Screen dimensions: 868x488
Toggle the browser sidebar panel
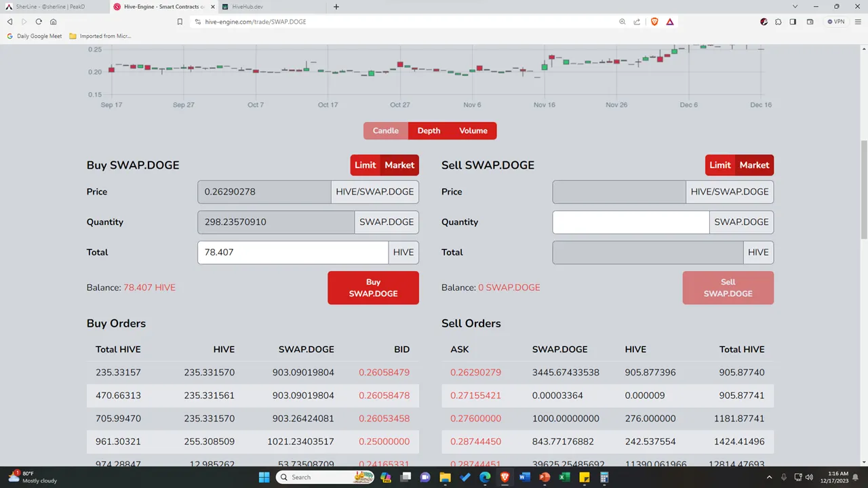click(x=793, y=22)
